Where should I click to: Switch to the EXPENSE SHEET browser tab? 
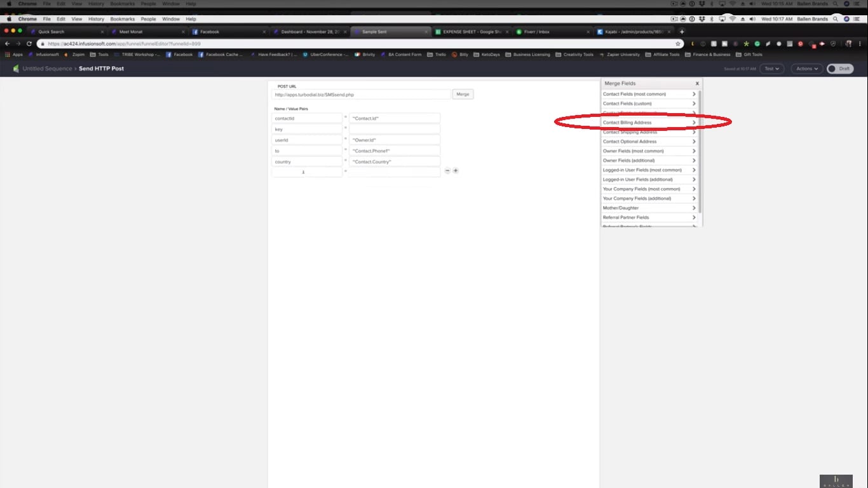click(471, 32)
